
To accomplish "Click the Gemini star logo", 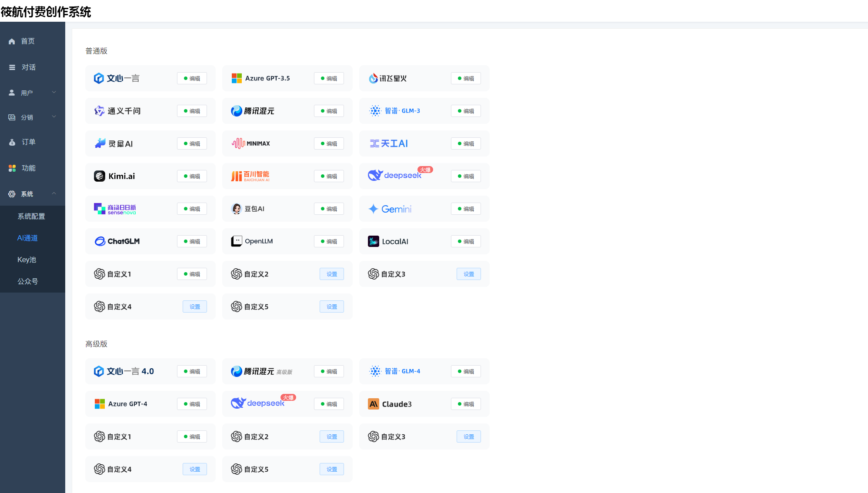I will tap(373, 209).
